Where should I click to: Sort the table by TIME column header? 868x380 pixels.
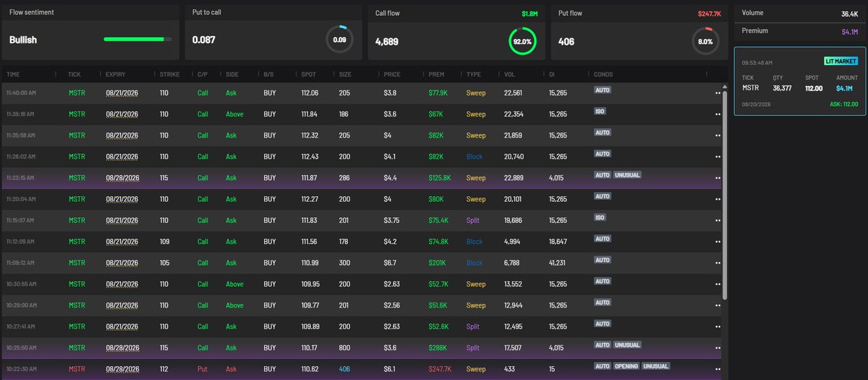(13, 75)
